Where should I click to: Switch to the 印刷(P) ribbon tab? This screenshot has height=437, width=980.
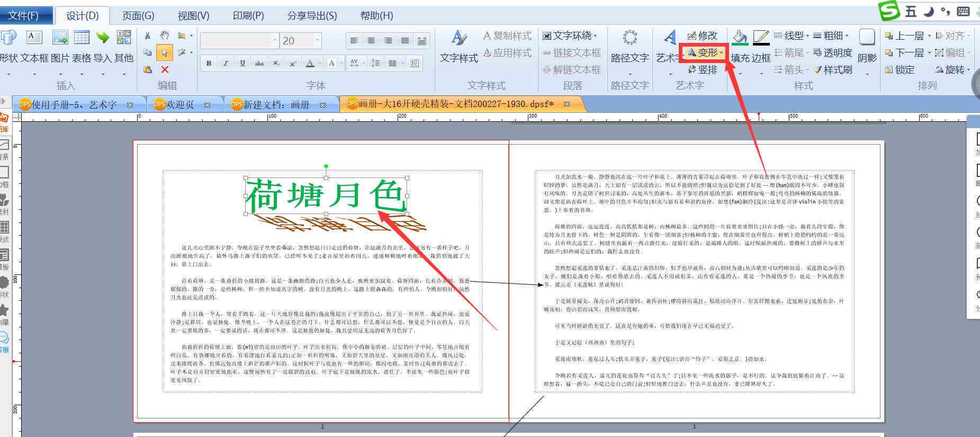pos(248,15)
